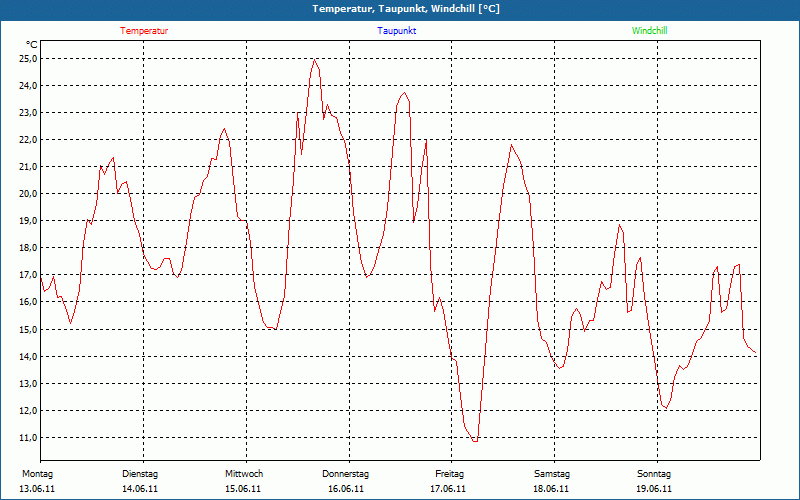The height and width of the screenshot is (500, 800).
Task: Click the red Temperatur legend label
Action: tap(144, 31)
